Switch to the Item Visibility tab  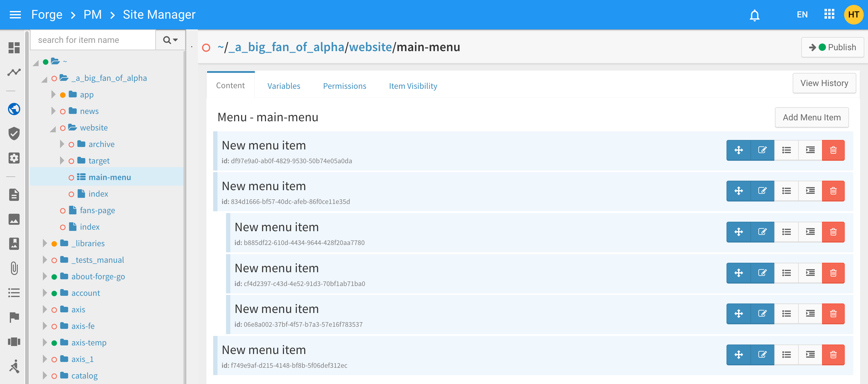413,86
